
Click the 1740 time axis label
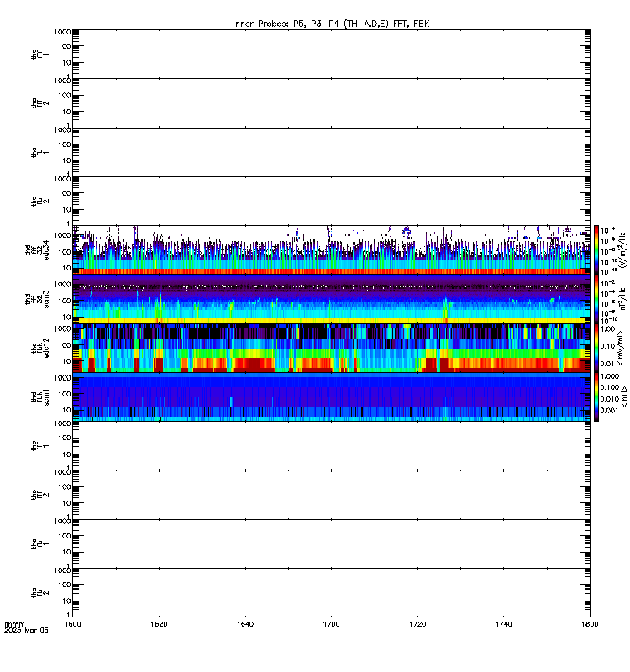point(503,624)
